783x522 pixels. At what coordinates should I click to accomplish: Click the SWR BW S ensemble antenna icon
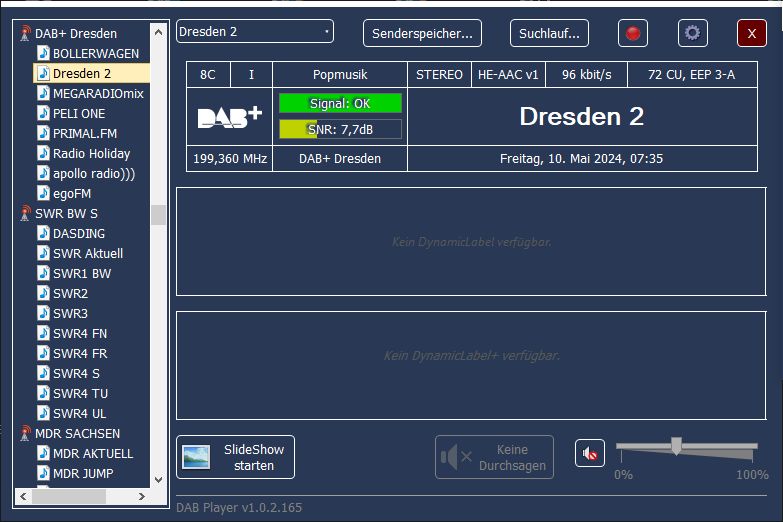[25, 213]
